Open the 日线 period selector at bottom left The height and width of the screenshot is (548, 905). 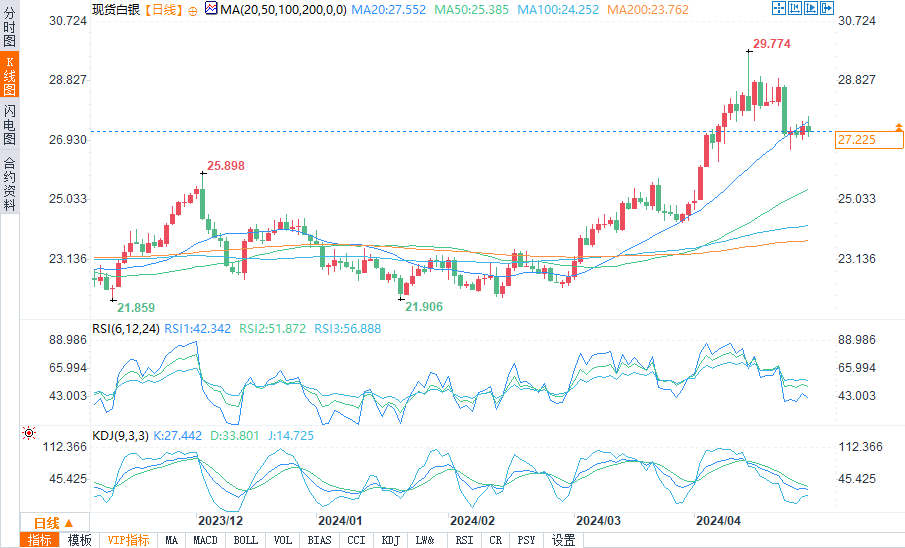54,523
